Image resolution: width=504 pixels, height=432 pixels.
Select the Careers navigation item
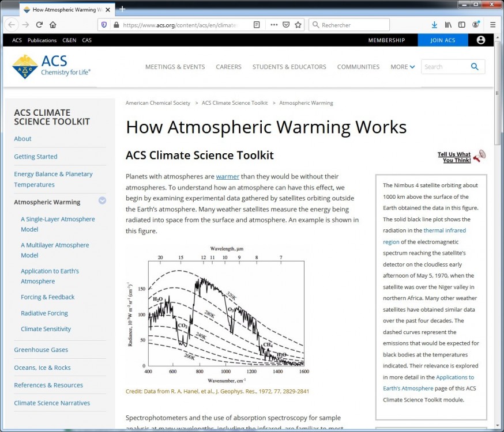228,67
